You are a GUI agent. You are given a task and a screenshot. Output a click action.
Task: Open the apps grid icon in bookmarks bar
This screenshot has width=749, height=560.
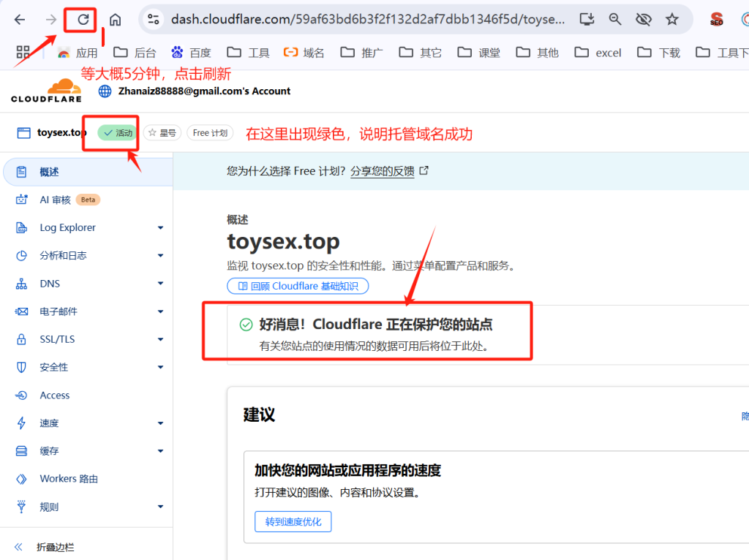click(x=23, y=52)
